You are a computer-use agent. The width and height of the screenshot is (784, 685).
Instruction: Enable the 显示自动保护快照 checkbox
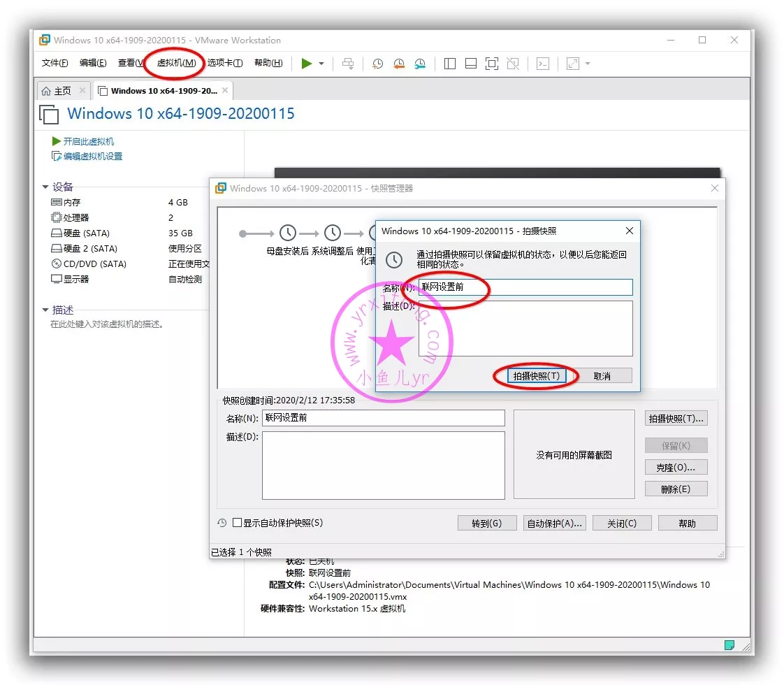[237, 523]
